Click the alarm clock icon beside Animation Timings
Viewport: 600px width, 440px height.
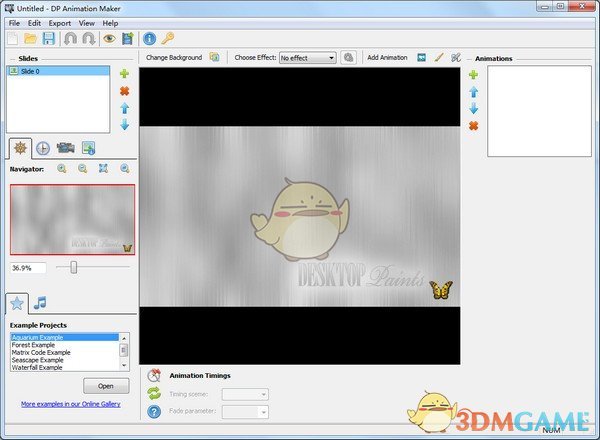click(154, 375)
